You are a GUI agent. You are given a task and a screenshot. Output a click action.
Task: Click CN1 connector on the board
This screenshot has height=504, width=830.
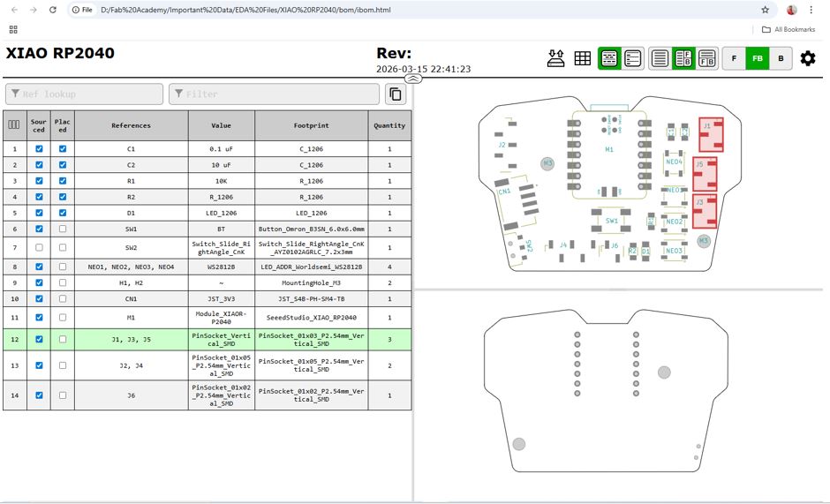click(517, 204)
